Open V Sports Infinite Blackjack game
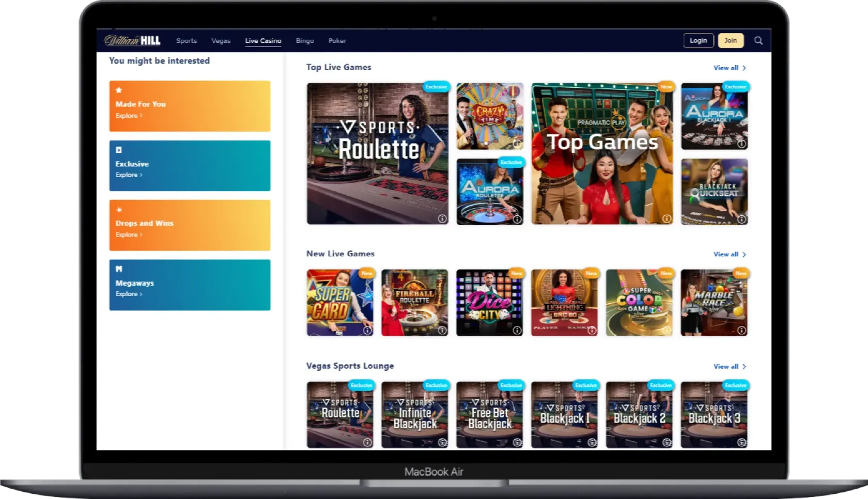Viewport: 868px width, 499px height. point(415,415)
